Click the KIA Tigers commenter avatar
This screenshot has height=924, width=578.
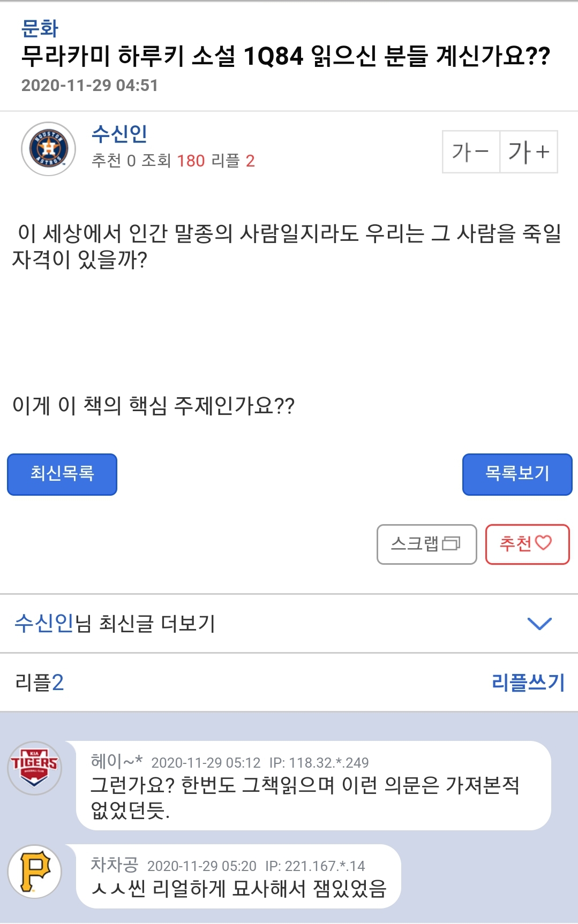pos(35,768)
